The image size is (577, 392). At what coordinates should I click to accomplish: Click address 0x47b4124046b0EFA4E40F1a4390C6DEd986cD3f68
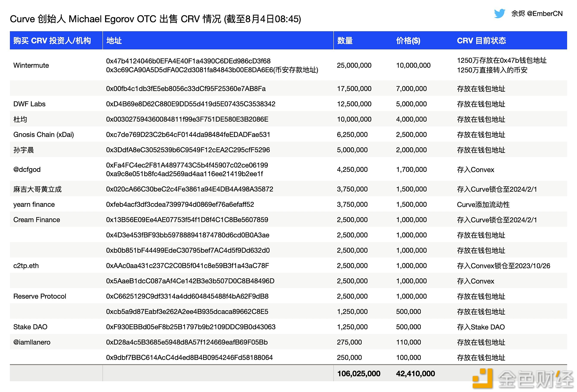(188, 61)
